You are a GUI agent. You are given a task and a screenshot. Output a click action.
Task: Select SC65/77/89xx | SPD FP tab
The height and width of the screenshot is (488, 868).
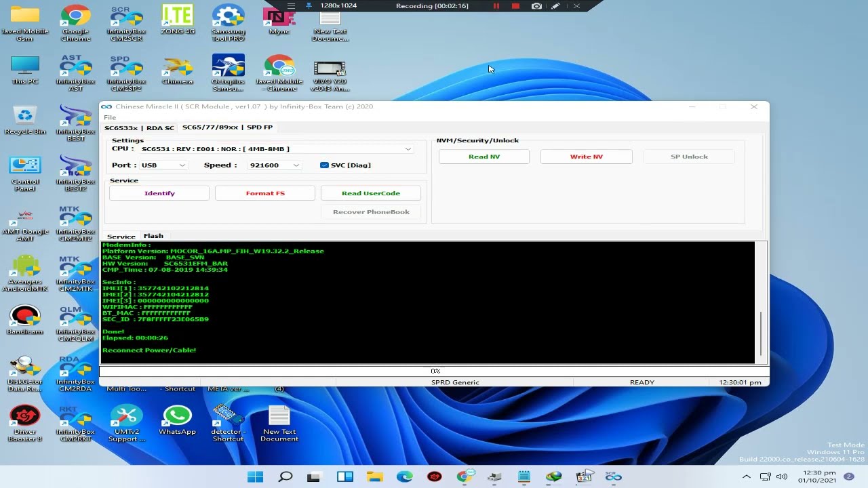point(227,127)
